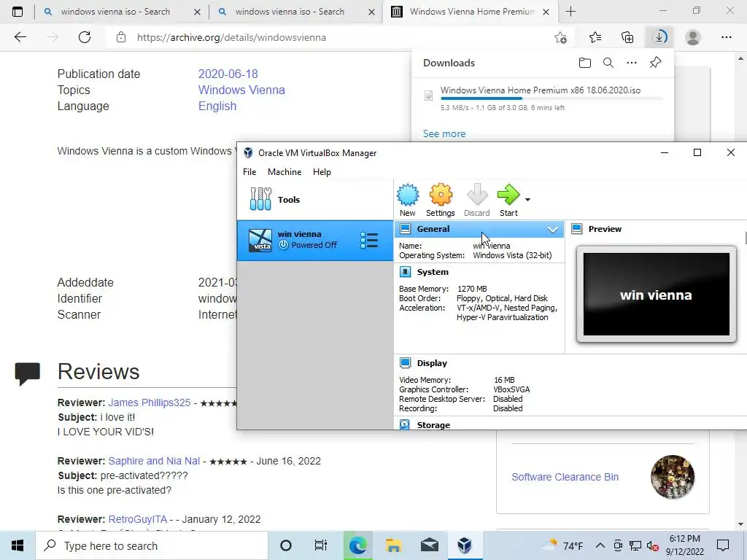The width and height of the screenshot is (747, 560).
Task: Open reviewer RetroGuyITA profile
Action: pyautogui.click(x=138, y=519)
